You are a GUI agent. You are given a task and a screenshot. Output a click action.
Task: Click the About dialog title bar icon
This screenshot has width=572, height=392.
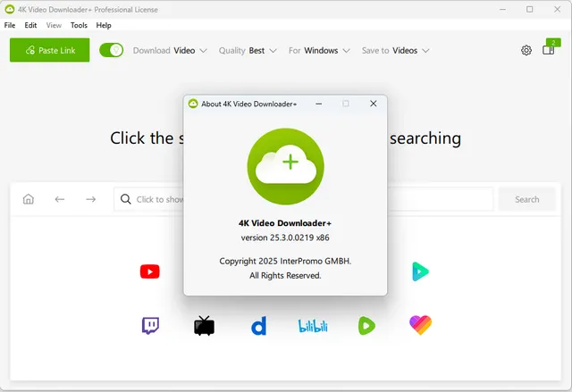coord(193,104)
